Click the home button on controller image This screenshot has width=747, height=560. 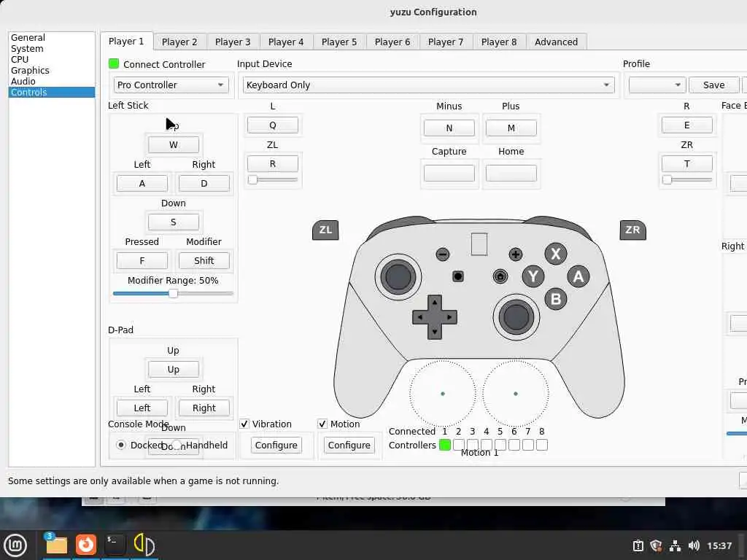coord(500,276)
